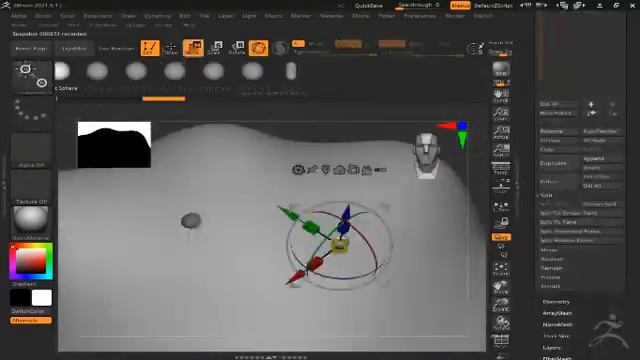Image resolution: width=640 pixels, height=360 pixels.
Task: Expand the NanoMesh sub-palette
Action: [558, 324]
